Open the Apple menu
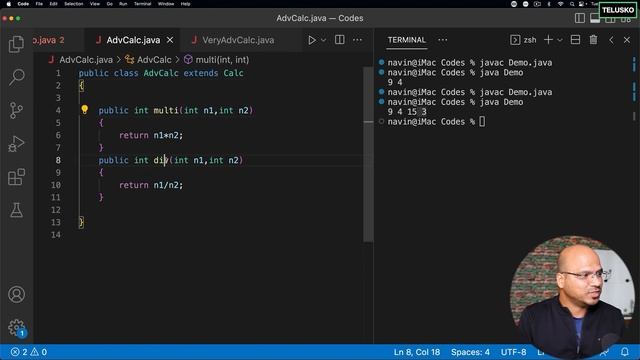The height and width of the screenshot is (360, 640). click(8, 4)
